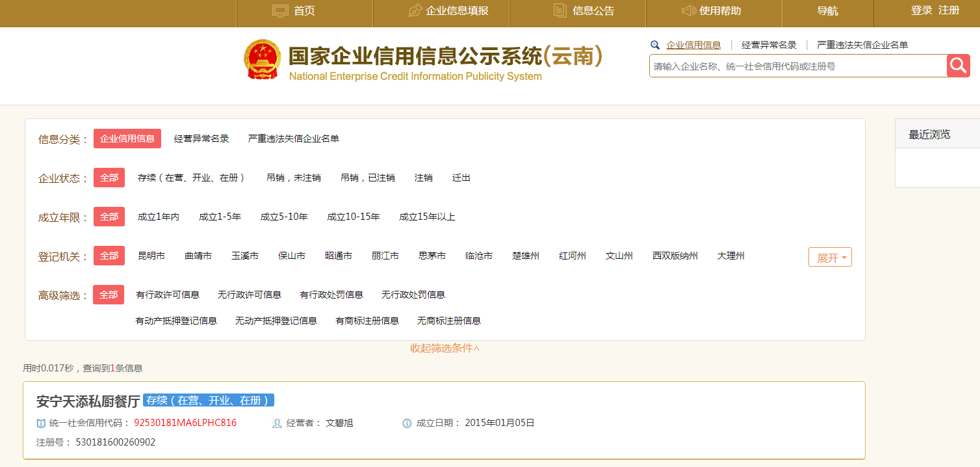Filter by 有商标注册信息
The height and width of the screenshot is (467, 980).
click(367, 321)
